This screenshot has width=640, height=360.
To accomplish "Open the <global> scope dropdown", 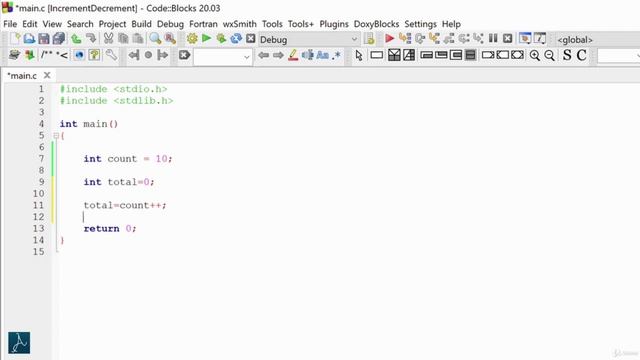I will (x=598, y=40).
